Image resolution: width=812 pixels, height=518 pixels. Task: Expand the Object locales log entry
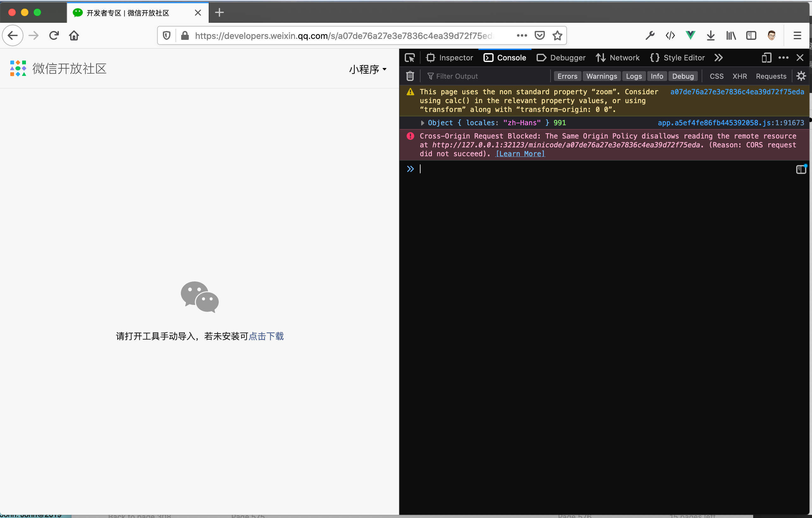point(422,123)
